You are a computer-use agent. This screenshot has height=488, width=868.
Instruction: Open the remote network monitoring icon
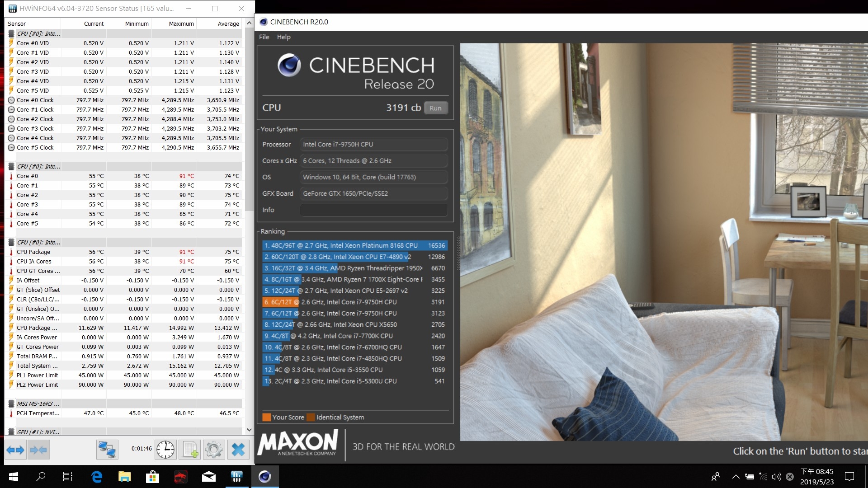[107, 450]
